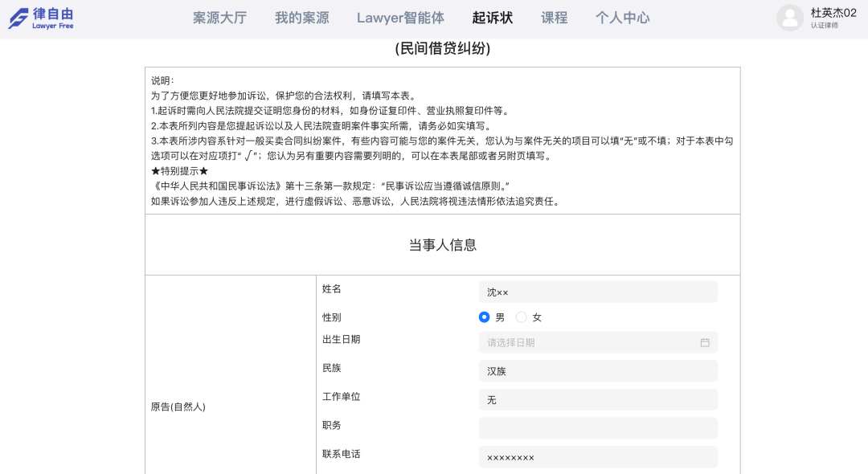This screenshot has width=868, height=474.
Task: Click the empty 职务 input field
Action: coord(598,427)
